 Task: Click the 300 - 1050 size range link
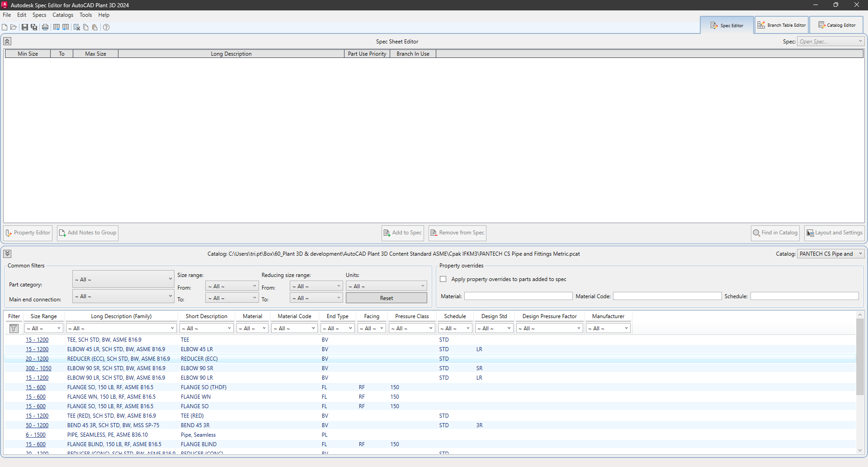coord(38,368)
